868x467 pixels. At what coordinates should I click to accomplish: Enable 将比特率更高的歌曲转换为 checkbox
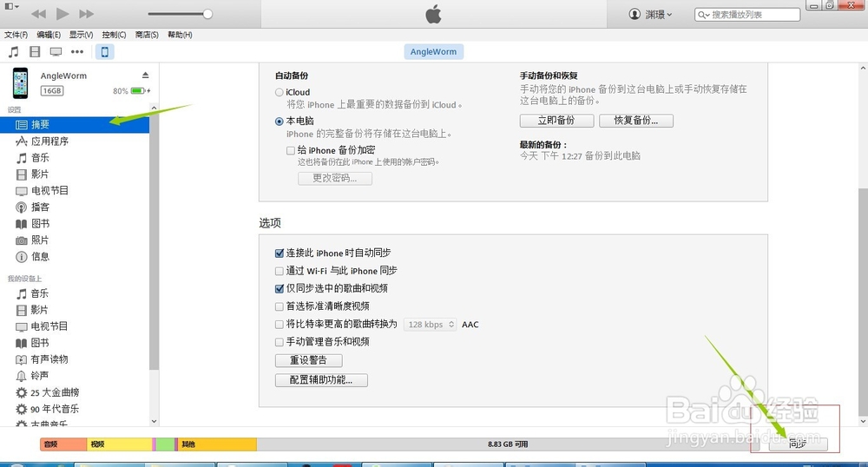pos(279,325)
